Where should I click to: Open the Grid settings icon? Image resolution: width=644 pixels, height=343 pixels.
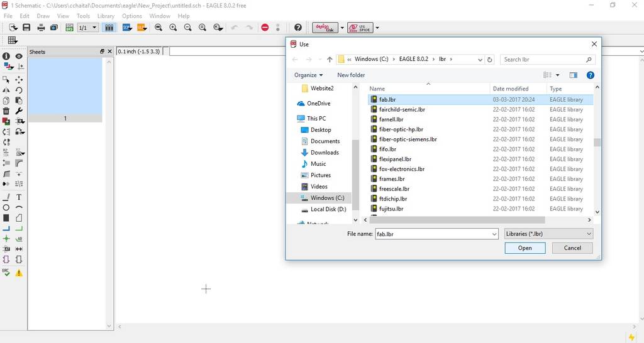[x=13, y=40]
